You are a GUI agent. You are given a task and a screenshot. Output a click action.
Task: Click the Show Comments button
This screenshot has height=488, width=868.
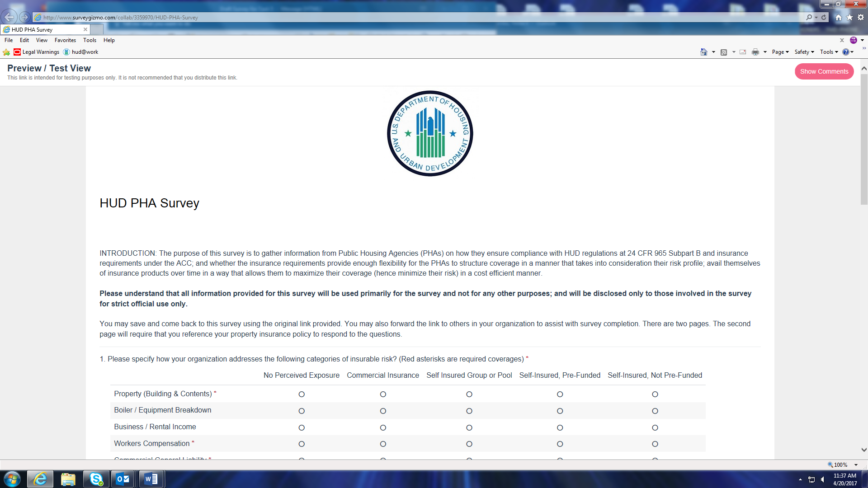(x=824, y=71)
